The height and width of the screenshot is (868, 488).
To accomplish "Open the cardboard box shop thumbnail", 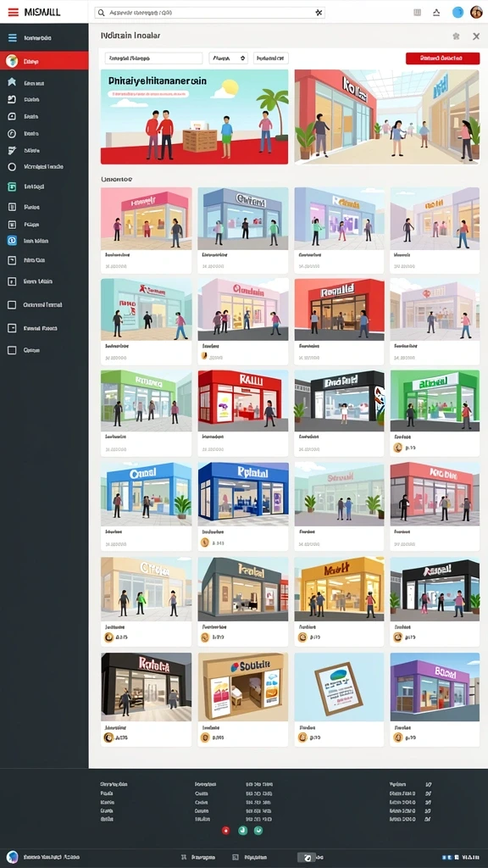I will 243,687.
